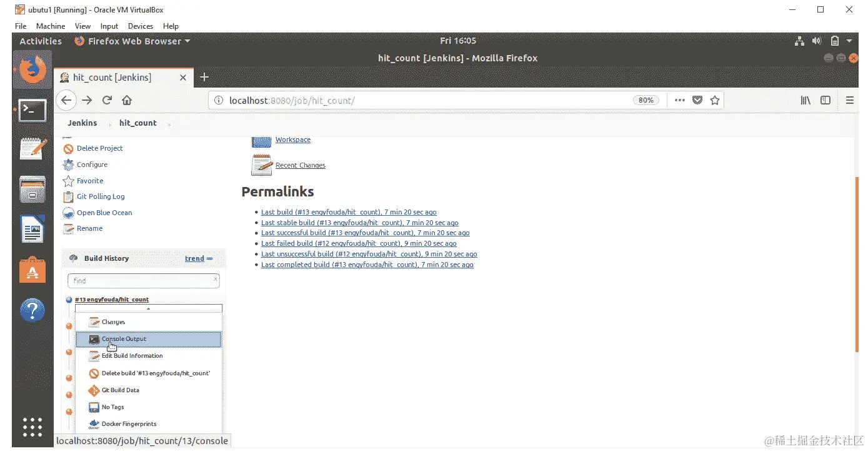This screenshot has width=868, height=451.
Task: Click the blue status ball of build #13
Action: coord(69,300)
